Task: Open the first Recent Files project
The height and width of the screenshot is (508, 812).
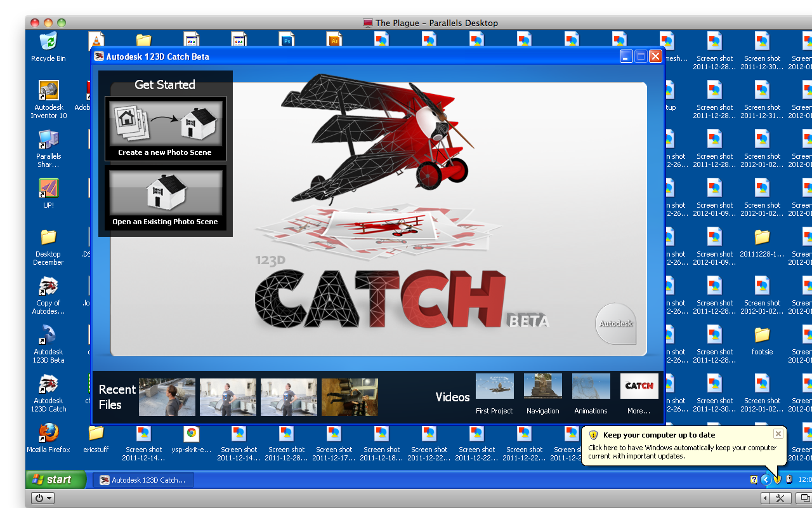Action: [167, 396]
